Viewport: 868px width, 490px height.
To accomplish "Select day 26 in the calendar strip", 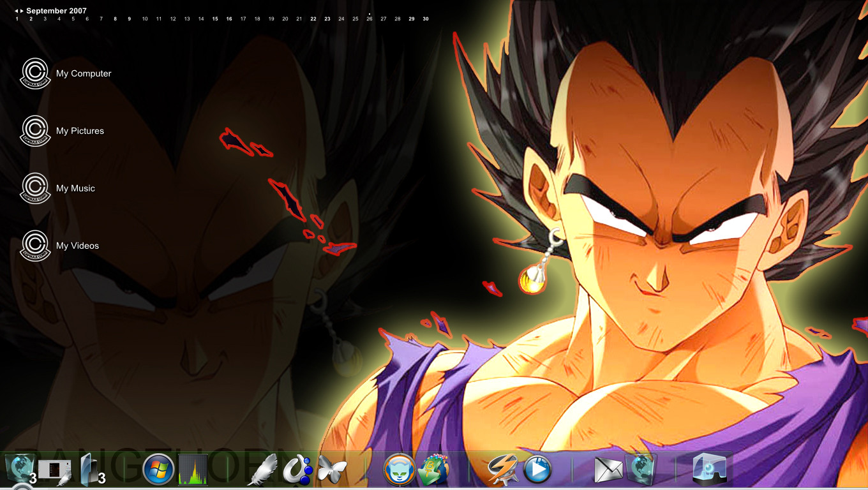I will [370, 19].
